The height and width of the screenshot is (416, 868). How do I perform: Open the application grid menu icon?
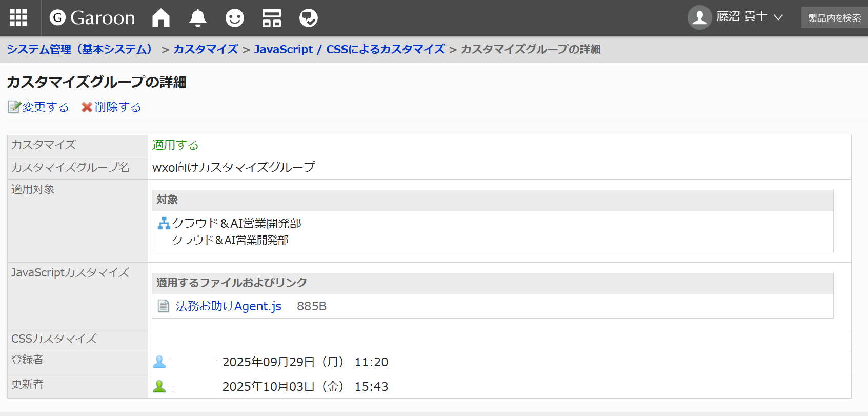tap(18, 18)
